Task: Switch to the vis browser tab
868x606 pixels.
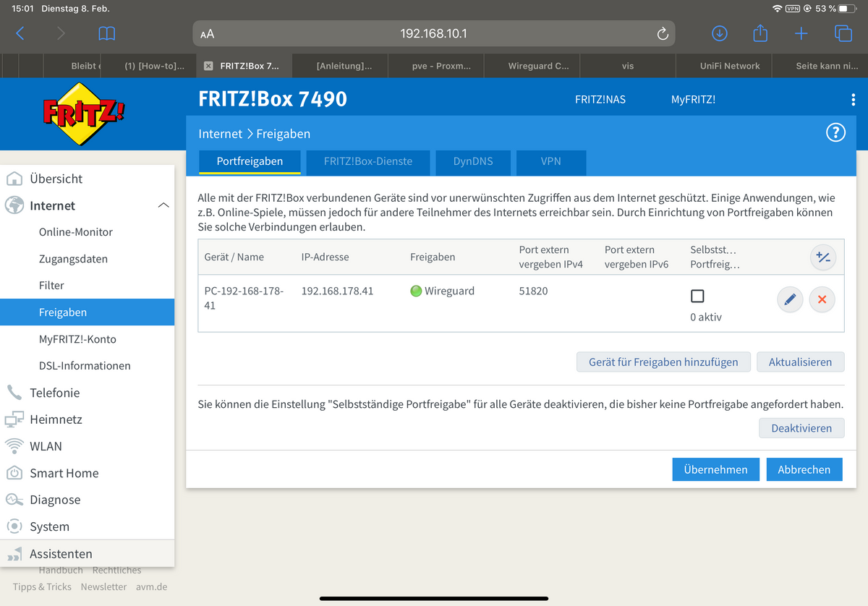Action: 628,66
